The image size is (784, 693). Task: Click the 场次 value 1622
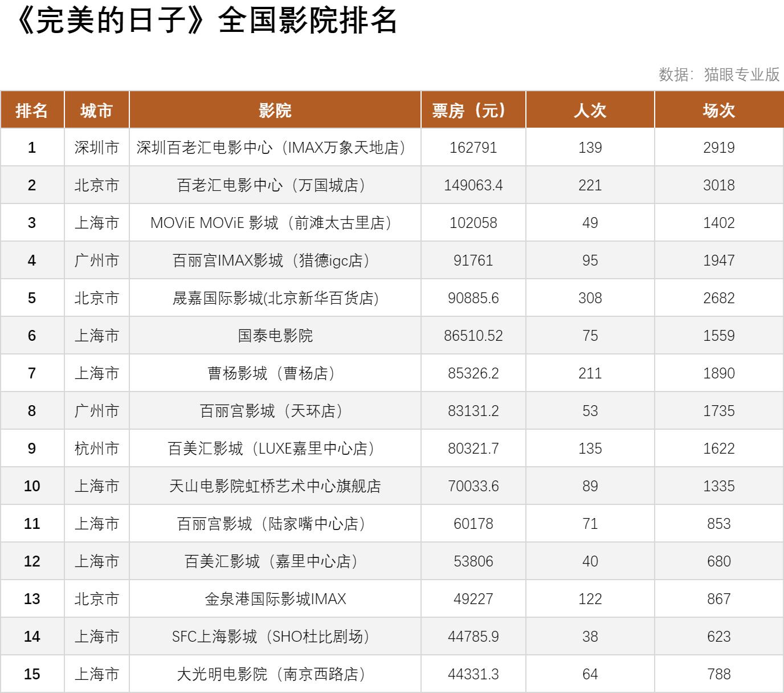[x=719, y=449]
